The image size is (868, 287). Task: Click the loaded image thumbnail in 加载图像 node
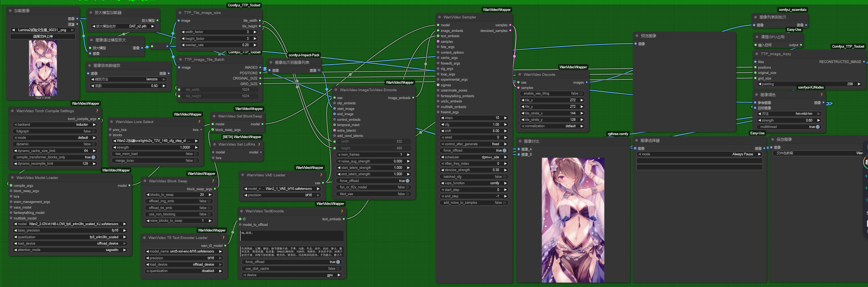pos(43,68)
